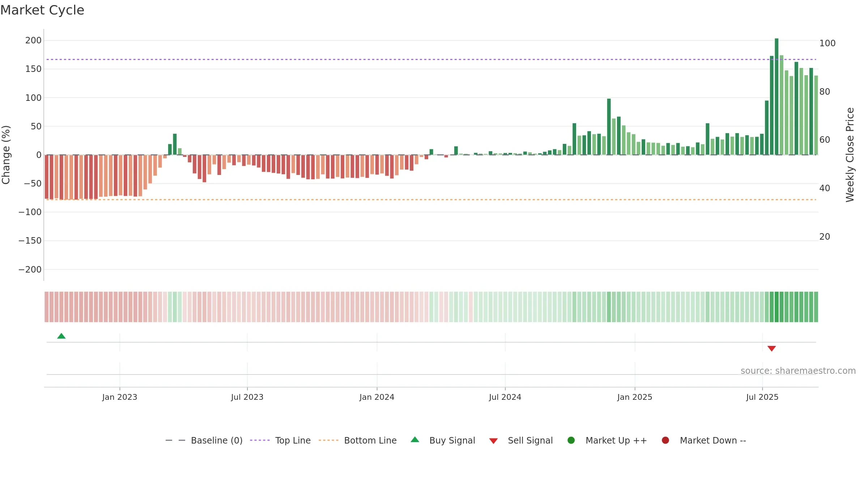Click the −200 tick on left axis
The width and height of the screenshot is (868, 488).
pos(30,269)
